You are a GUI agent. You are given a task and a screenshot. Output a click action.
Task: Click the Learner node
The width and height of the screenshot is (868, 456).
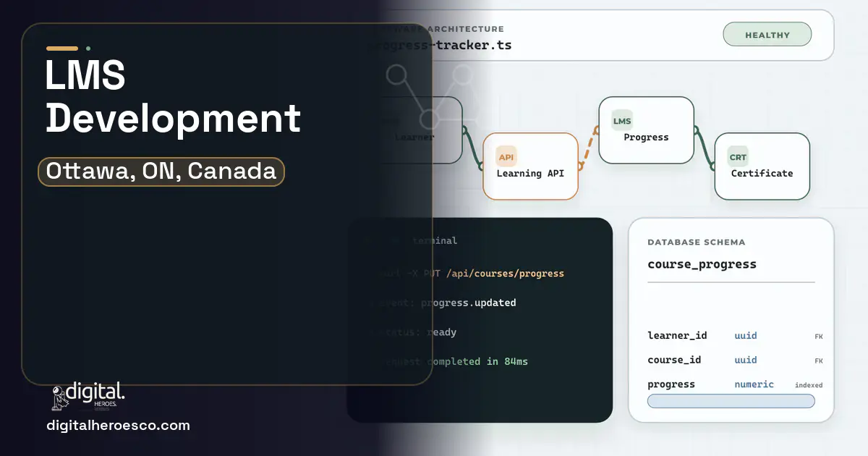point(414,130)
